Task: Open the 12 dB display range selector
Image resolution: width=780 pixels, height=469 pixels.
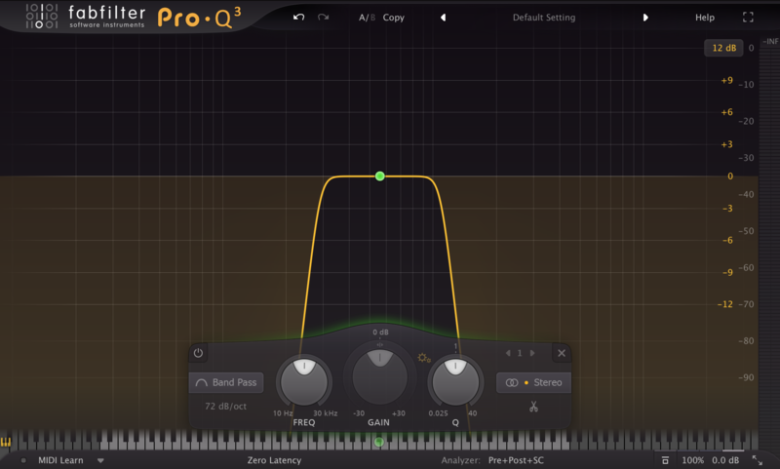Action: pos(724,48)
